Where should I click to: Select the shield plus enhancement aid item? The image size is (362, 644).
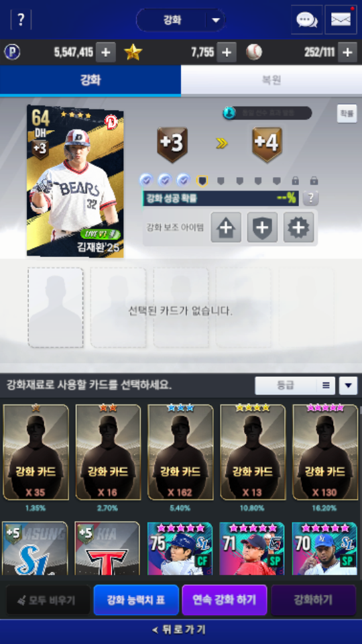(262, 227)
